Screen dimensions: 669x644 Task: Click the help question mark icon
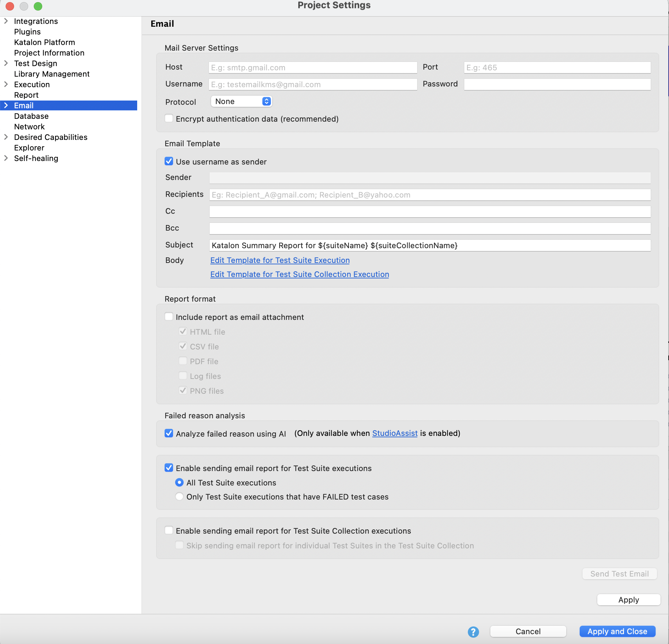(473, 631)
